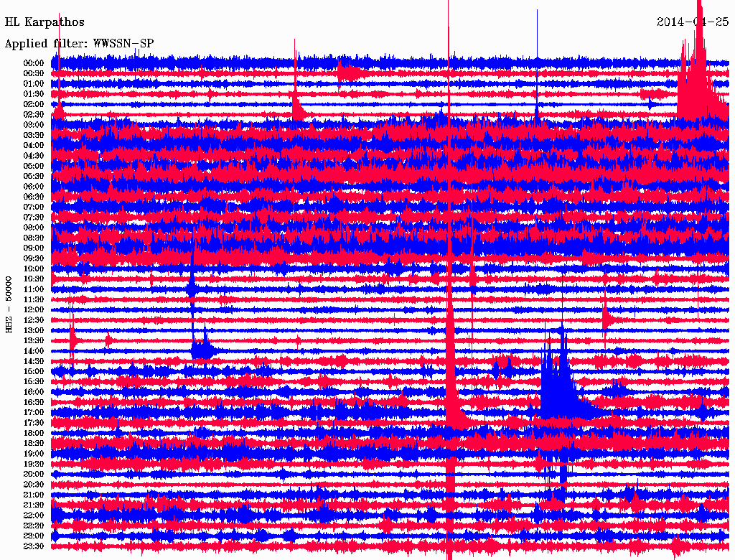This screenshot has width=735, height=560.
Task: Select the 11:00 time label
Action: click(34, 289)
